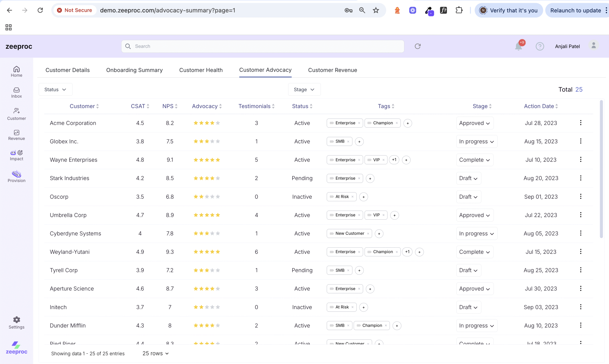Open three-dot menu for Acme Corporation
609x364 pixels.
point(580,123)
